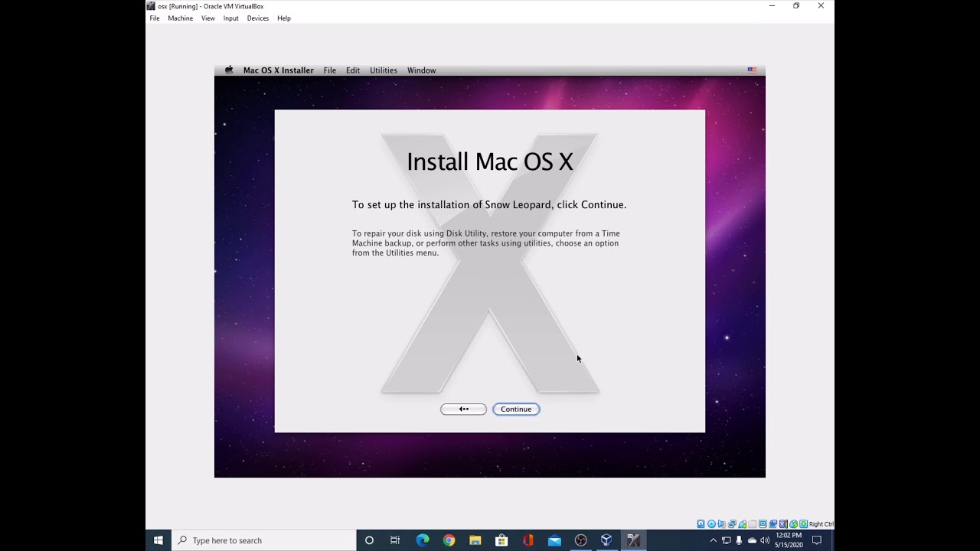Launch Google Chrome from taskbar

pos(449,540)
